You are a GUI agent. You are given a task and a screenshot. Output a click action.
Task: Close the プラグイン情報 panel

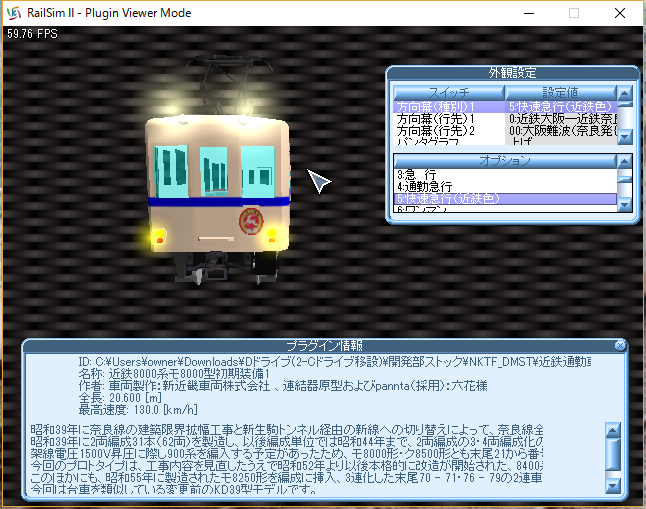click(620, 345)
